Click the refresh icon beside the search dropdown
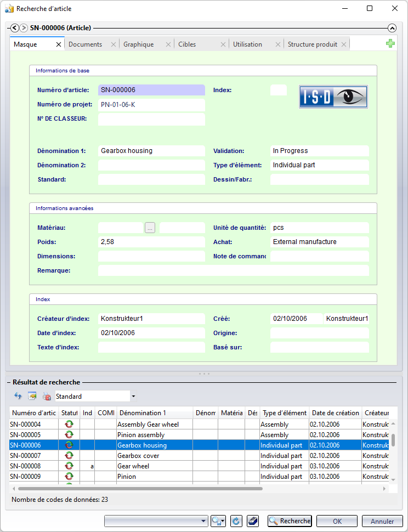Viewport: 408px width, 532px height. coord(236,521)
